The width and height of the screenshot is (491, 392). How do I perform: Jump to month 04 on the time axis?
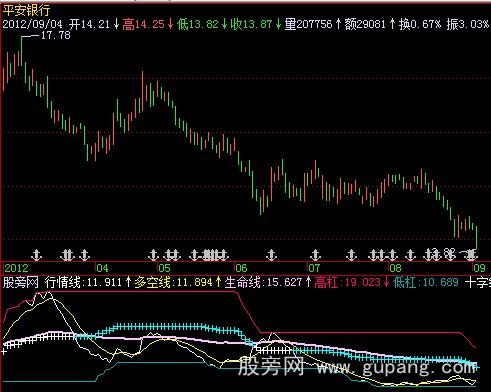pos(102,268)
